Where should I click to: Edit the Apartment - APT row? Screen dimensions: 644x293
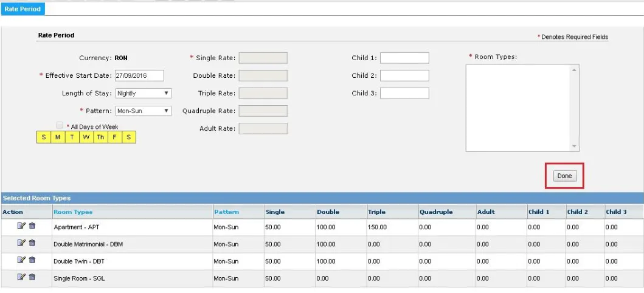tap(21, 226)
